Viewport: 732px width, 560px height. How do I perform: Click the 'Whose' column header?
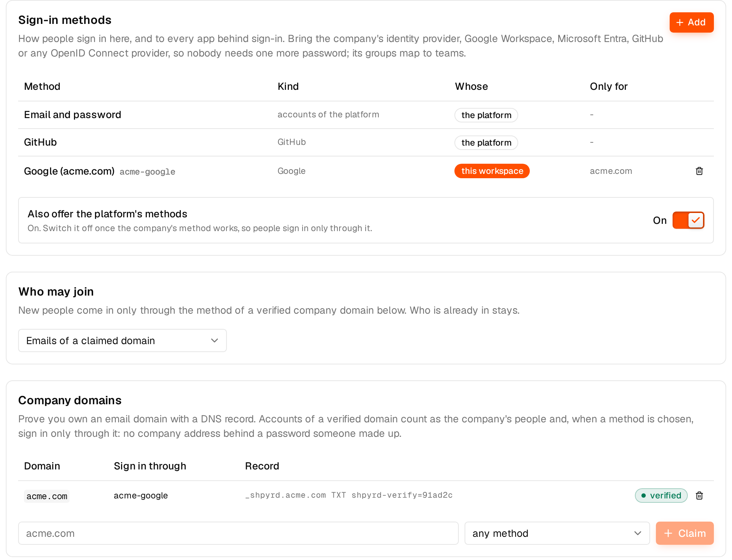click(471, 86)
